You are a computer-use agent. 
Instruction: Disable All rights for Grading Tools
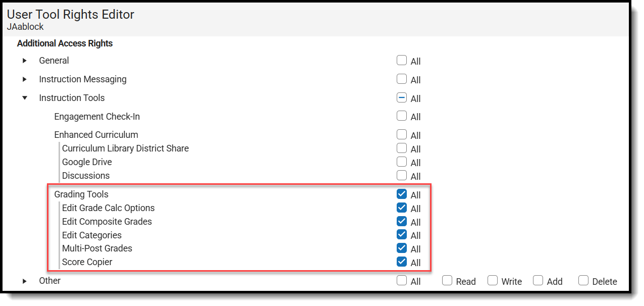tap(402, 194)
